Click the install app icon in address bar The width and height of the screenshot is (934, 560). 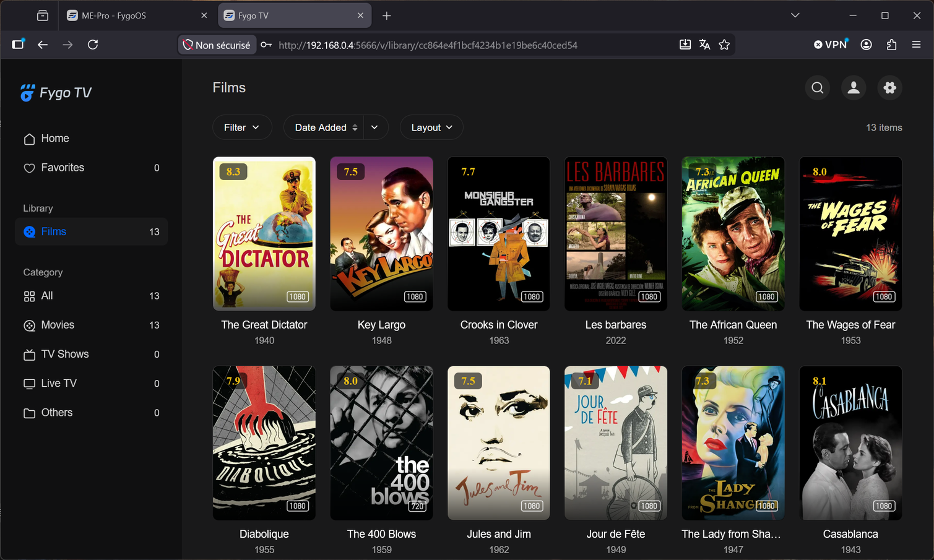tap(685, 45)
